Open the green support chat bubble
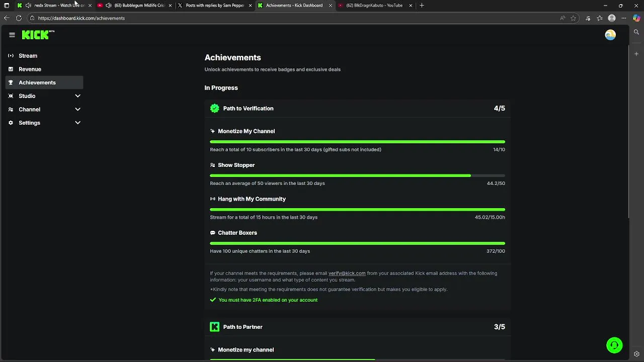The width and height of the screenshot is (644, 362). [x=614, y=345]
